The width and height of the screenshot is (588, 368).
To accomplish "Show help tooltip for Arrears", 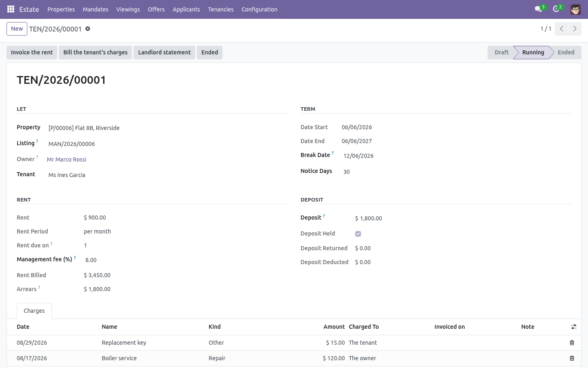I will tap(39, 287).
